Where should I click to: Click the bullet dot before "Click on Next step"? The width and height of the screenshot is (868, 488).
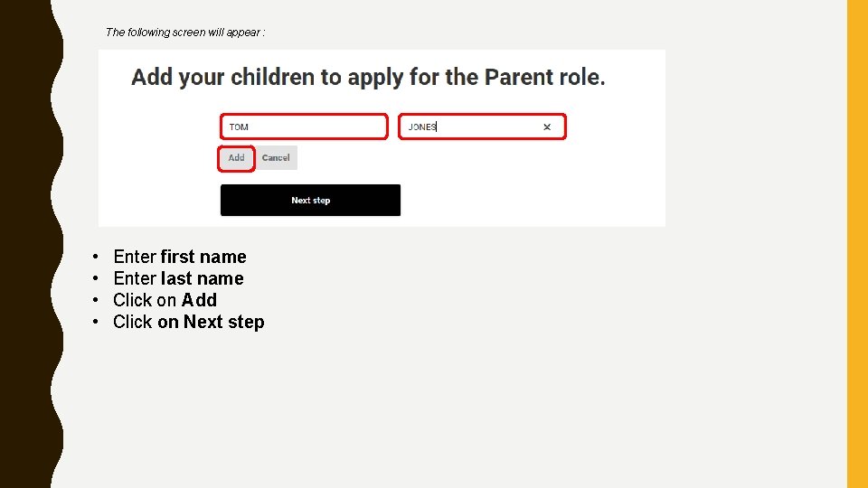tap(94, 323)
